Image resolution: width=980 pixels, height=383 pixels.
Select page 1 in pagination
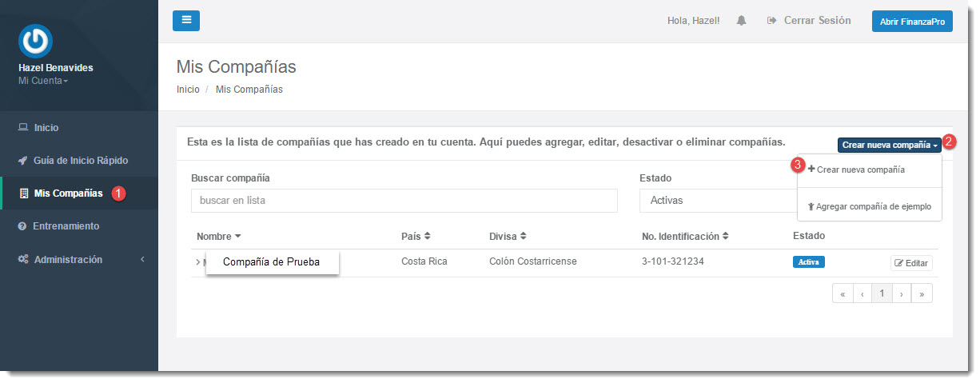point(882,293)
